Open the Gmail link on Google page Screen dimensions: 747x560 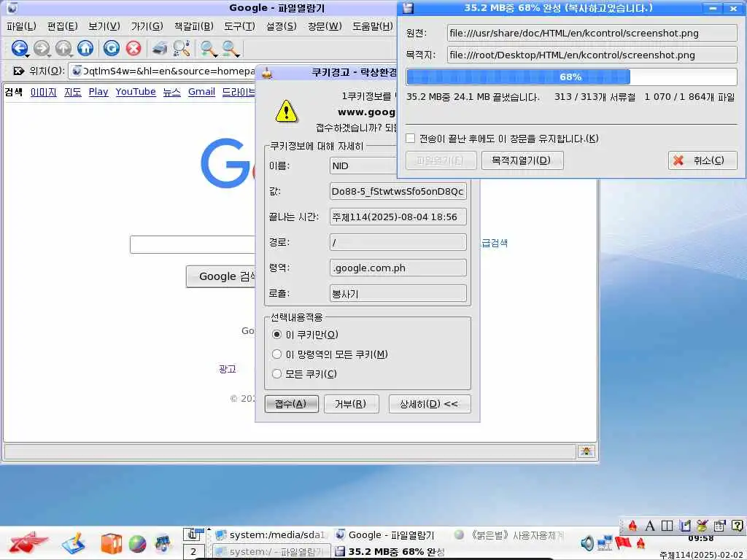pos(201,91)
